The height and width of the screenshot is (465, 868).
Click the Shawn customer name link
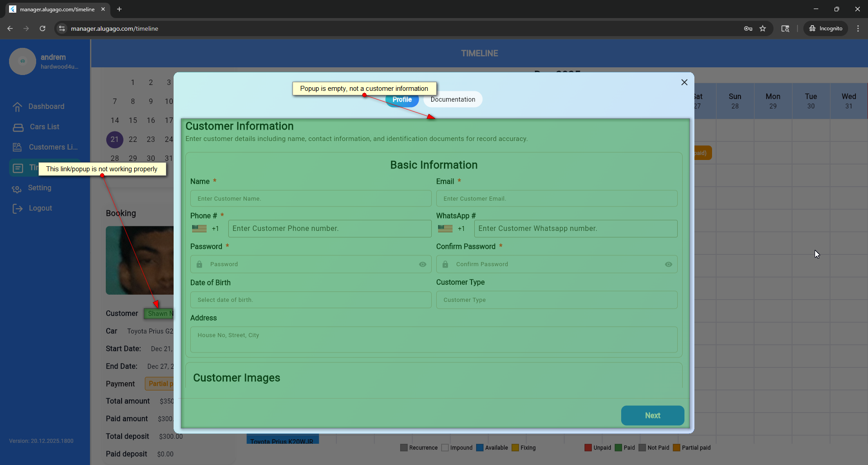pos(159,314)
